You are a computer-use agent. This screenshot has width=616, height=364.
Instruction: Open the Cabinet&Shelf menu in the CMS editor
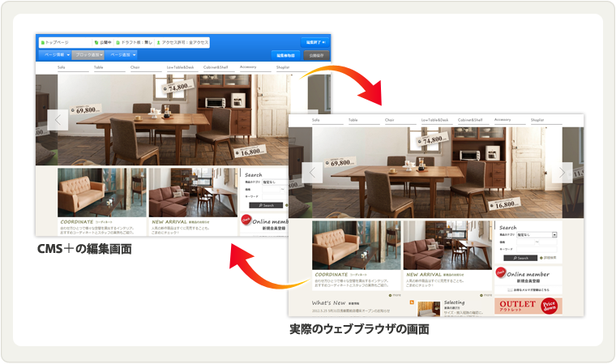(215, 67)
